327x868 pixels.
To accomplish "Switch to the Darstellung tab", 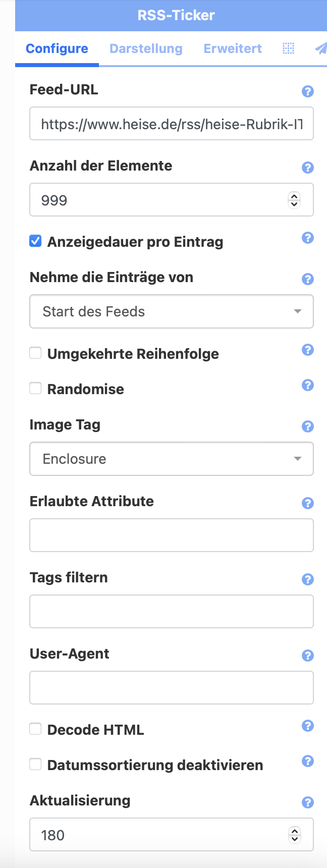I will pyautogui.click(x=146, y=48).
